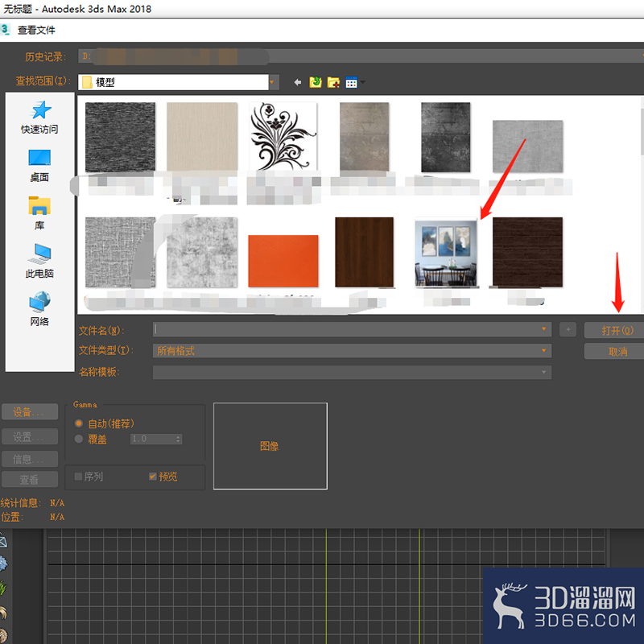
Task: Select Desktop (桌面) in sidebar
Action: coord(39,166)
